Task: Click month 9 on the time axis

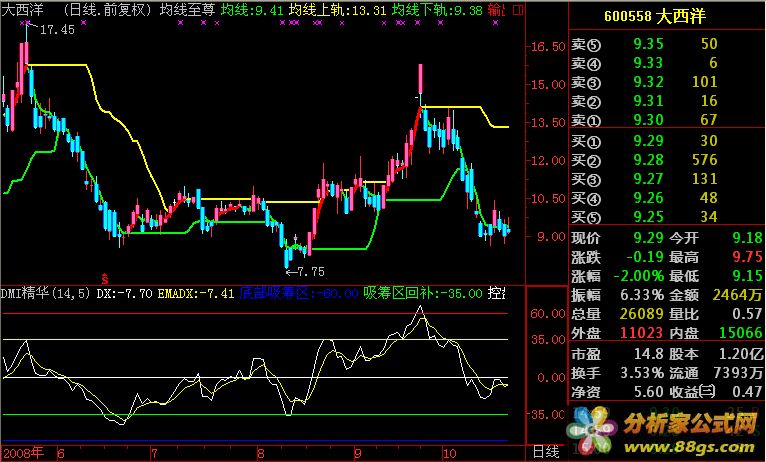Action: click(x=358, y=454)
